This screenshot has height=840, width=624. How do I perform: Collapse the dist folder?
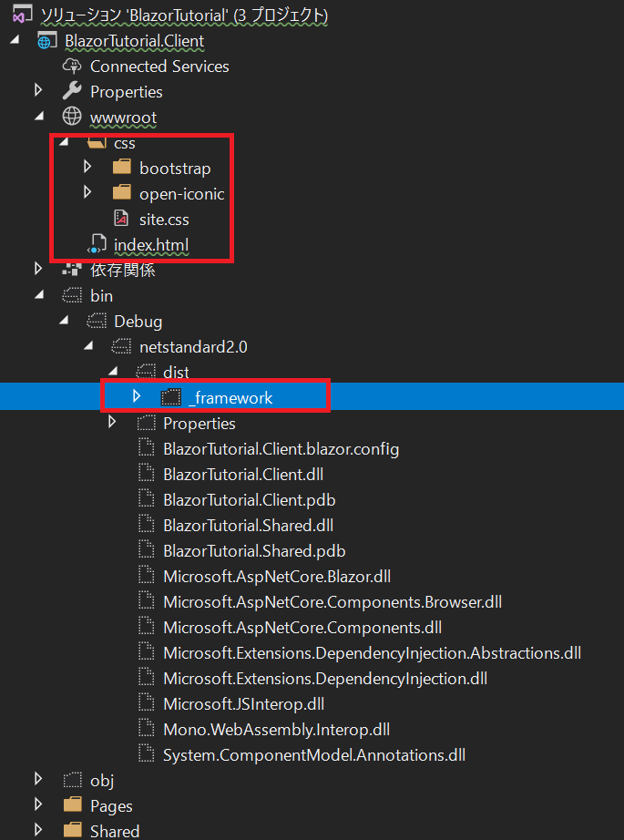(113, 371)
